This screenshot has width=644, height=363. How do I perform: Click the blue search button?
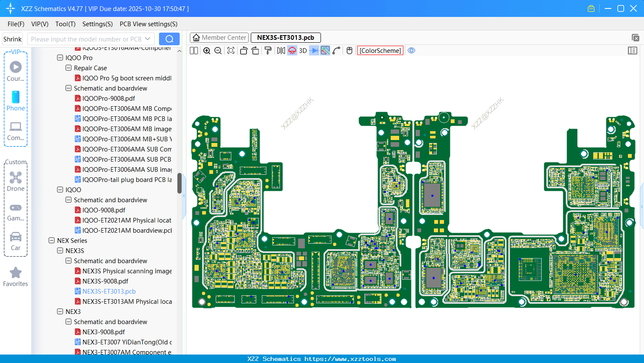169,39
